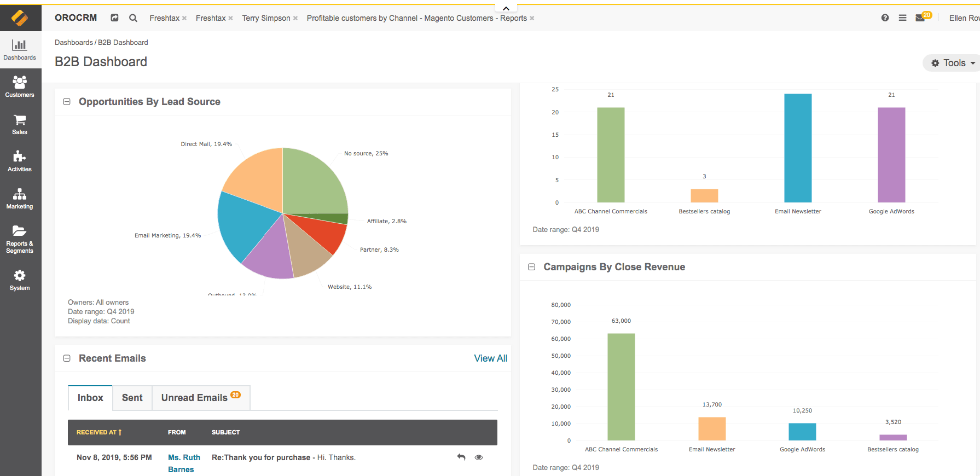Click the Subject column header
980x476 pixels.
[225, 432]
